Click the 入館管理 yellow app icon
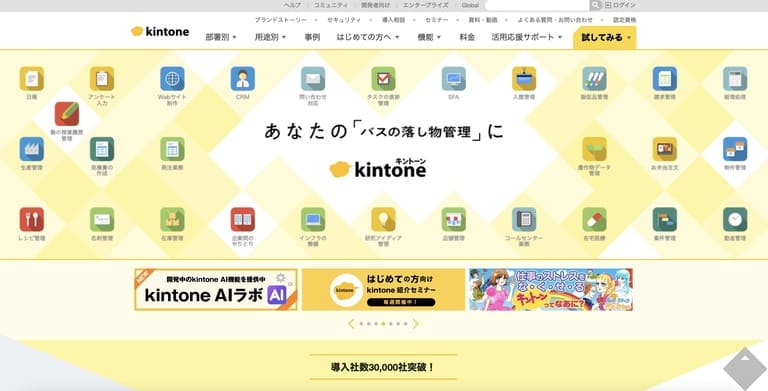Viewport: 768px width, 391px height. (x=524, y=78)
